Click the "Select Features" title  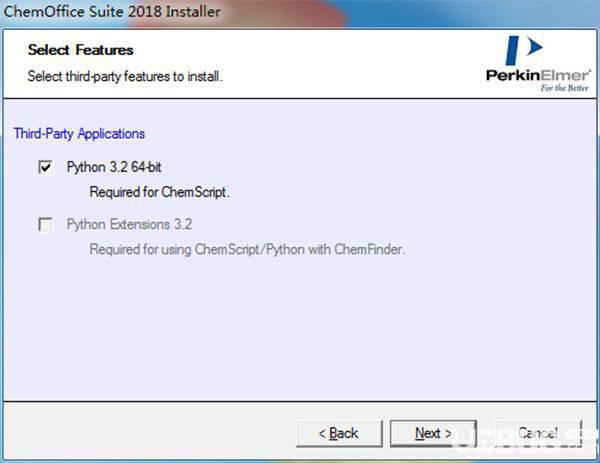coord(81,50)
